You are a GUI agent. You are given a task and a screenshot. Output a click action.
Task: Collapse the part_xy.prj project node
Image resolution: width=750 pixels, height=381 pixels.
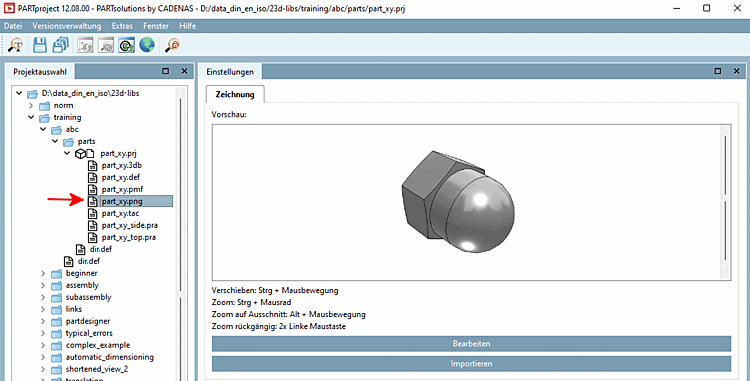[x=67, y=153]
